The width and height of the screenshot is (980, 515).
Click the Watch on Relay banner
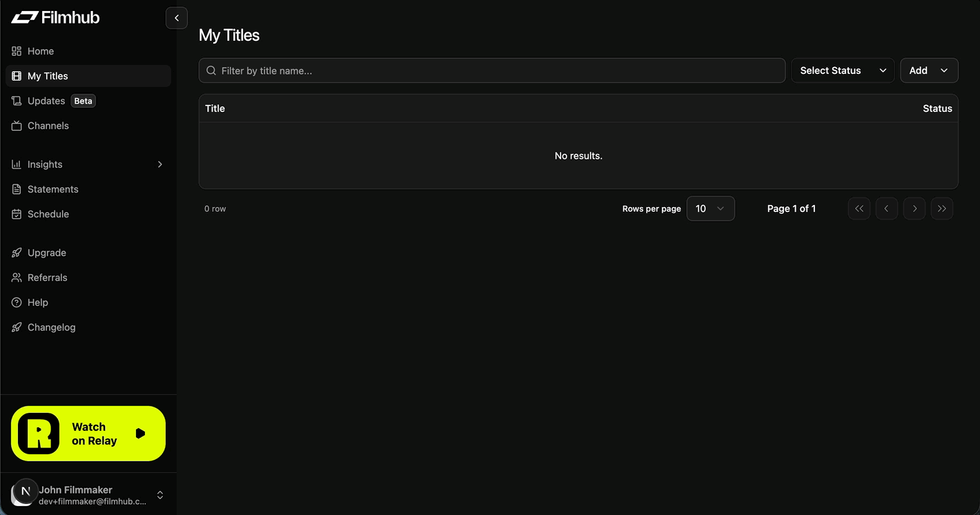88,434
